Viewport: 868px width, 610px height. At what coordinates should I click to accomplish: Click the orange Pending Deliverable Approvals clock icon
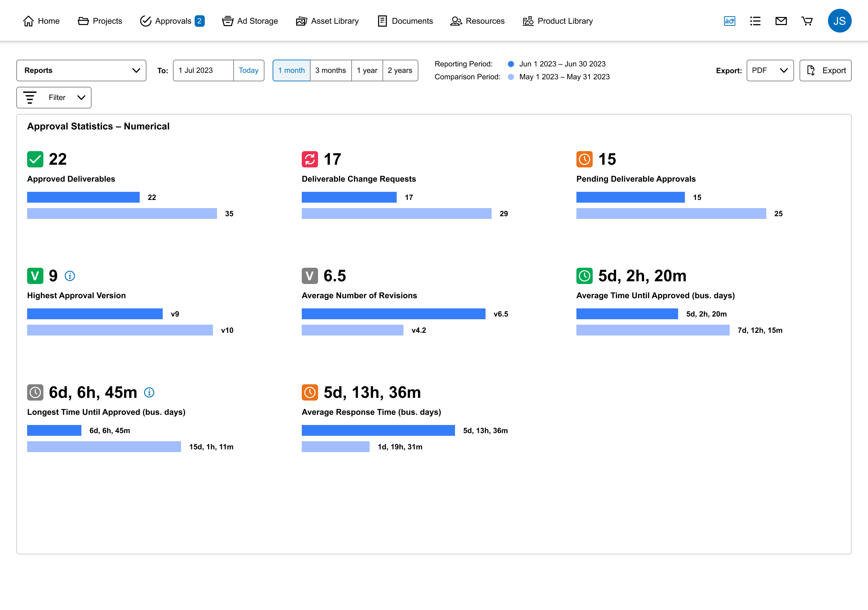[x=585, y=159]
